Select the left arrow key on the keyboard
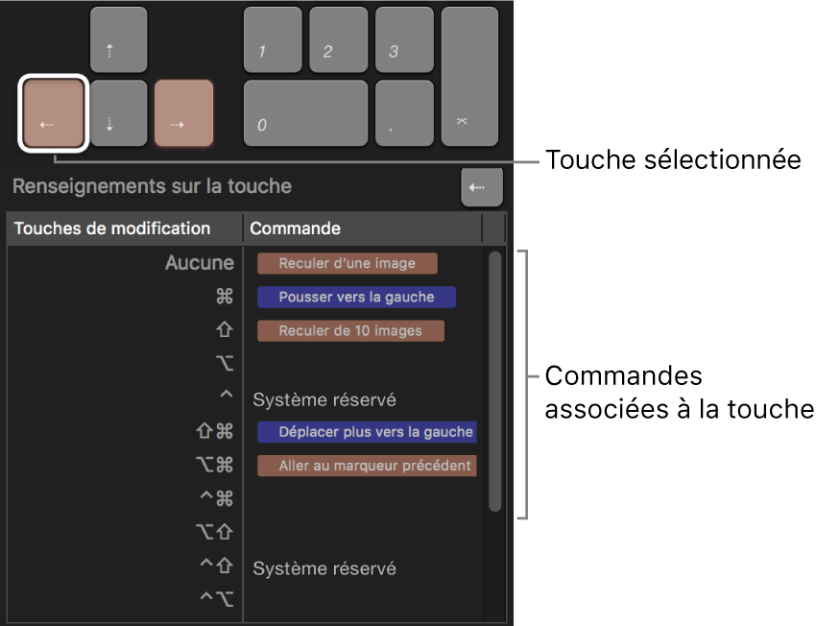840x626 pixels. 53,113
